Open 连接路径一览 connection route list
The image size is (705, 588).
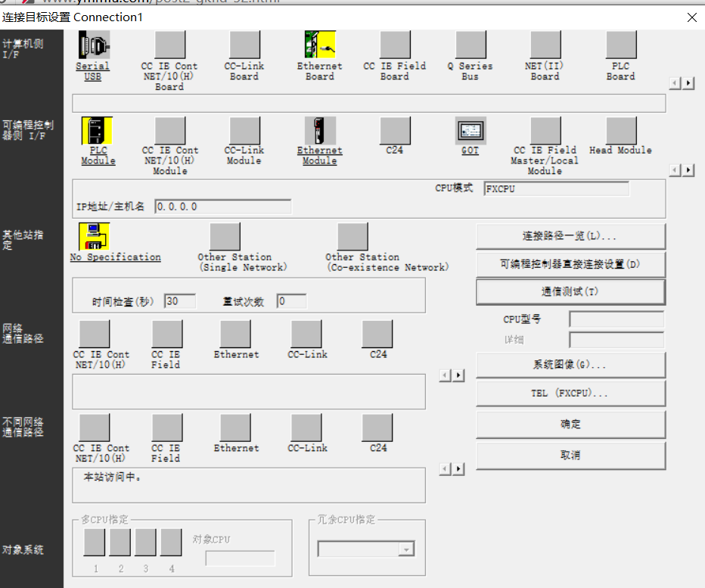coord(570,236)
